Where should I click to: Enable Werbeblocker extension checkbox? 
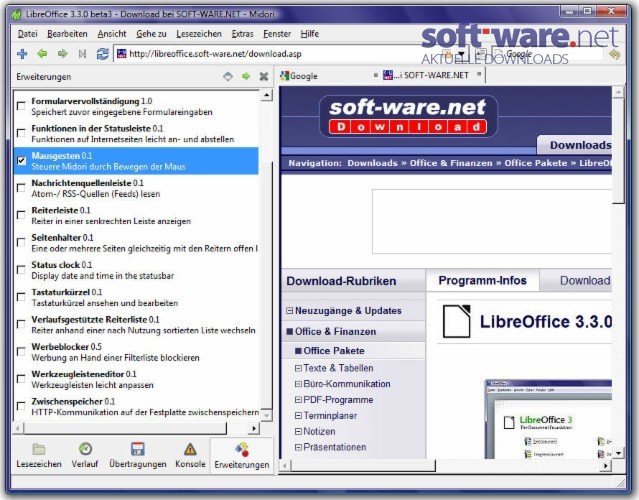[x=21, y=352]
